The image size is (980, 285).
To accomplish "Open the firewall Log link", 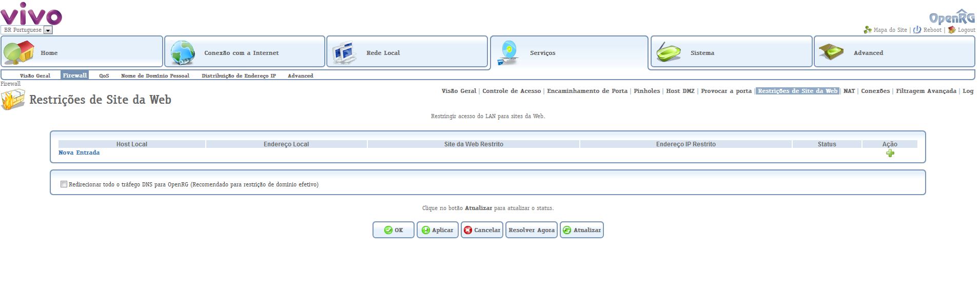I will (968, 91).
